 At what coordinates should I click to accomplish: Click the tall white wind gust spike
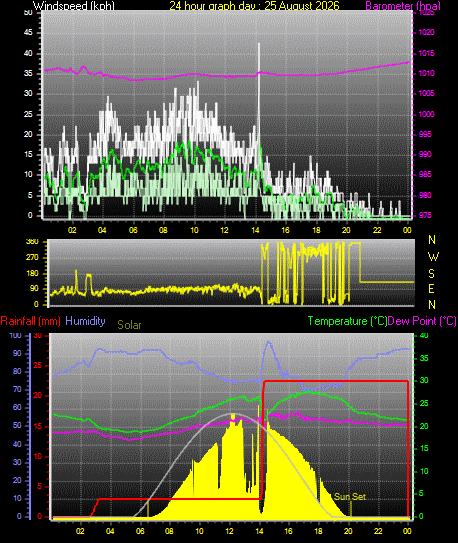click(259, 90)
